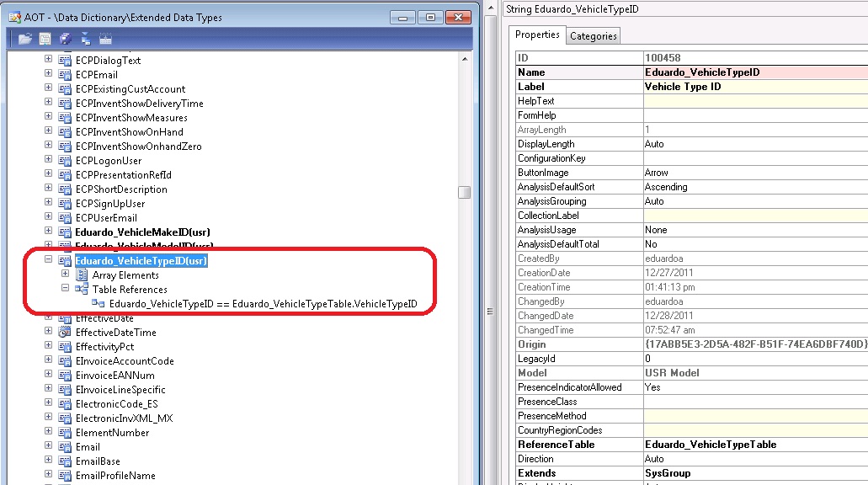The width and height of the screenshot is (868, 485).
Task: Click the ElementNumber data type icon
Action: click(65, 433)
